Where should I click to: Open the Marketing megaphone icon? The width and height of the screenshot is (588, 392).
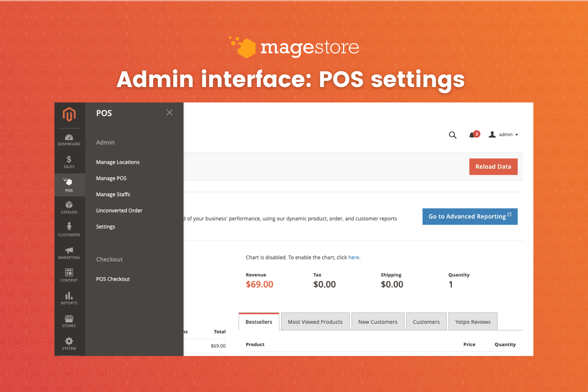coord(69,253)
